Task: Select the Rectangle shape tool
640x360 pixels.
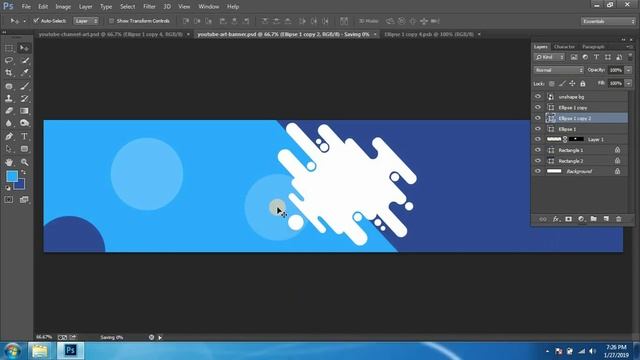Action: 24,149
